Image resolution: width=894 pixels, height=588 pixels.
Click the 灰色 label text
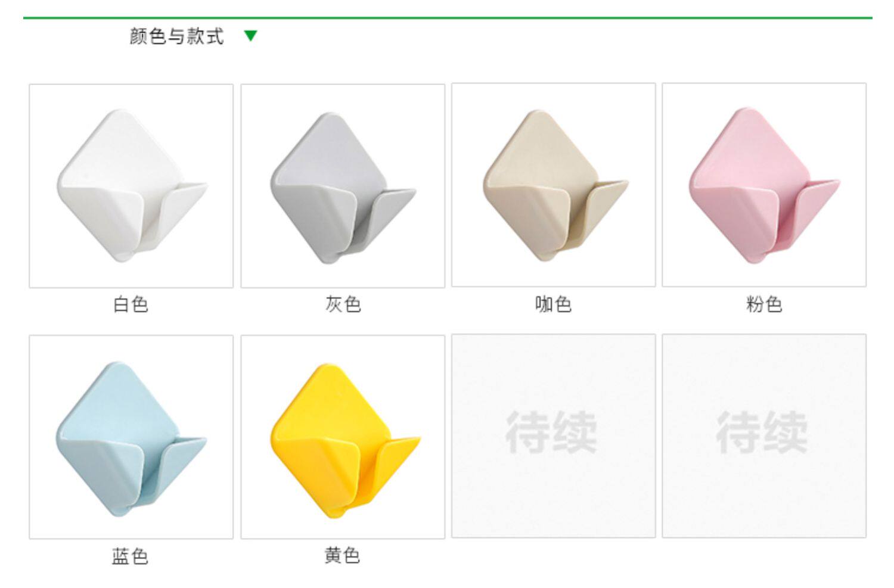[343, 304]
